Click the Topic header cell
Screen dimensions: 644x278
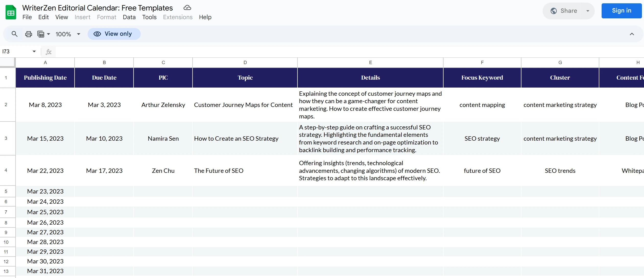point(245,78)
